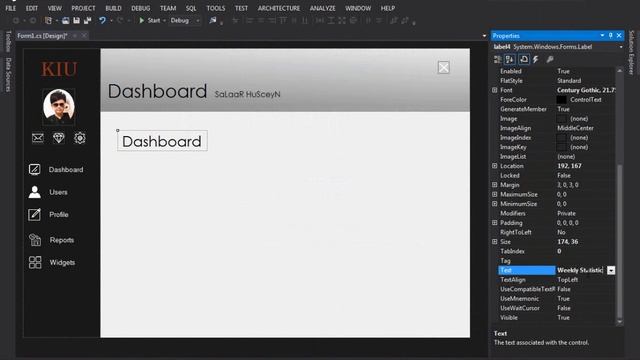The image size is (640, 360).
Task: Click the diamond icon under the avatar
Action: tap(59, 138)
